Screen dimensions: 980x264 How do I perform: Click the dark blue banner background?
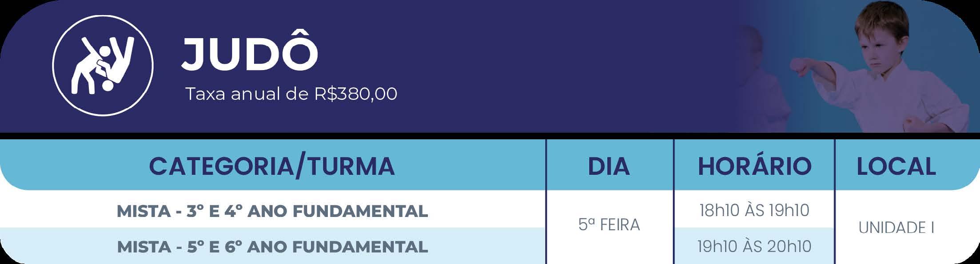pyautogui.click(x=533, y=67)
